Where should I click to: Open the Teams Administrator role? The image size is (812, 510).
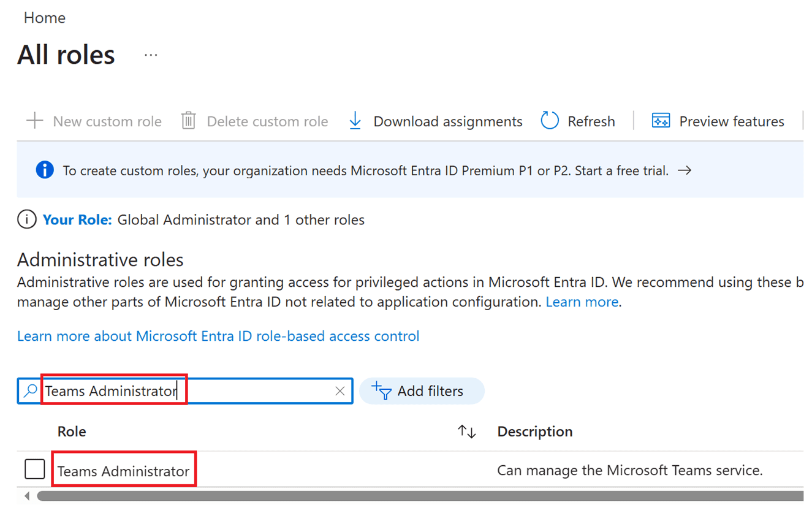(123, 471)
